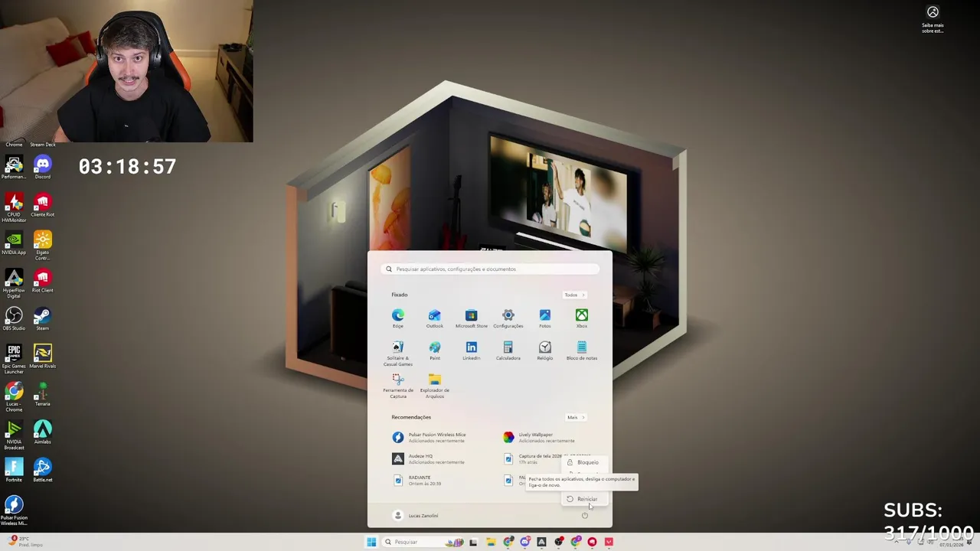Image resolution: width=980 pixels, height=551 pixels.
Task: Select Aimlabs desktop shortcut
Action: point(43,432)
